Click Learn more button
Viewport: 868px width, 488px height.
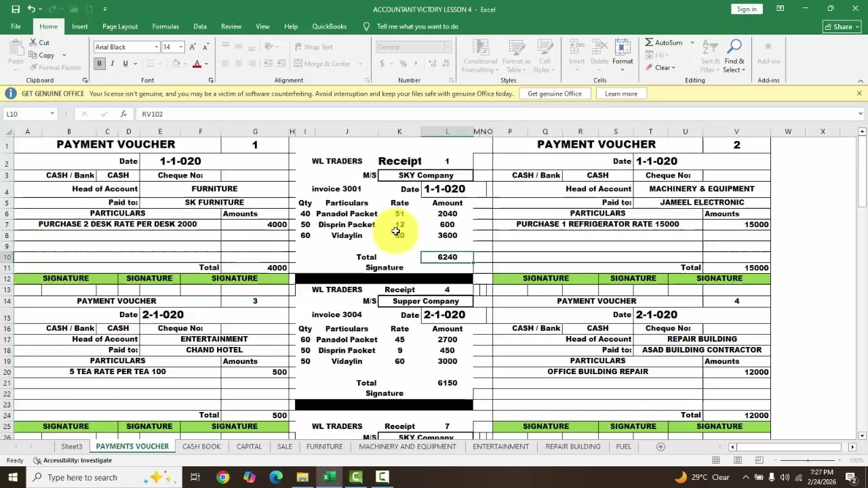[x=621, y=94]
